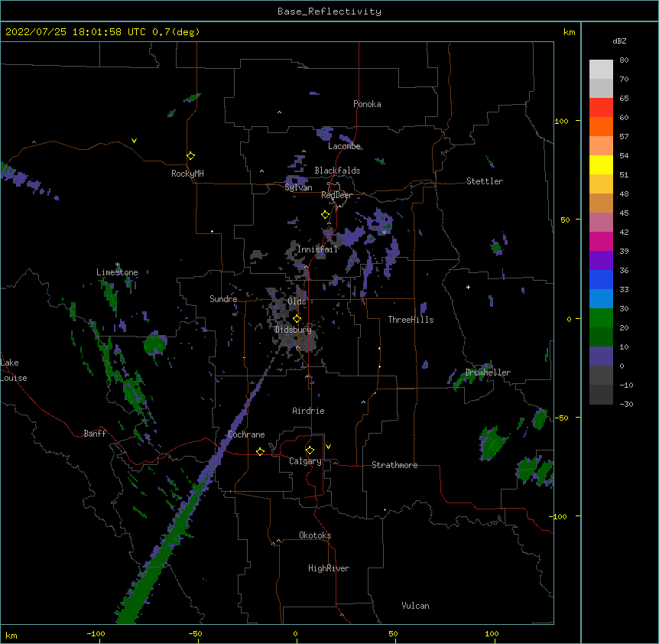Screen dimensions: 659x644
Task: Click the 80 value on dBZ legend
Action: tap(624, 60)
